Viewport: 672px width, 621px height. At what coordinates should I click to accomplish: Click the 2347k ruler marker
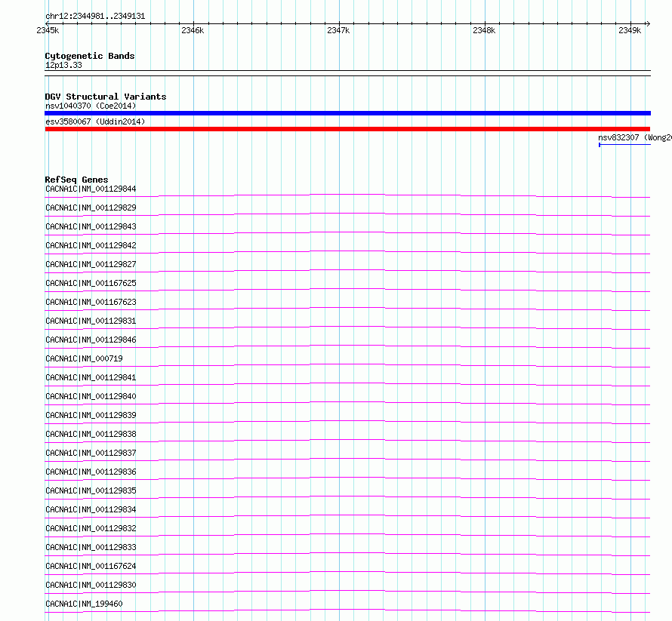(x=338, y=30)
